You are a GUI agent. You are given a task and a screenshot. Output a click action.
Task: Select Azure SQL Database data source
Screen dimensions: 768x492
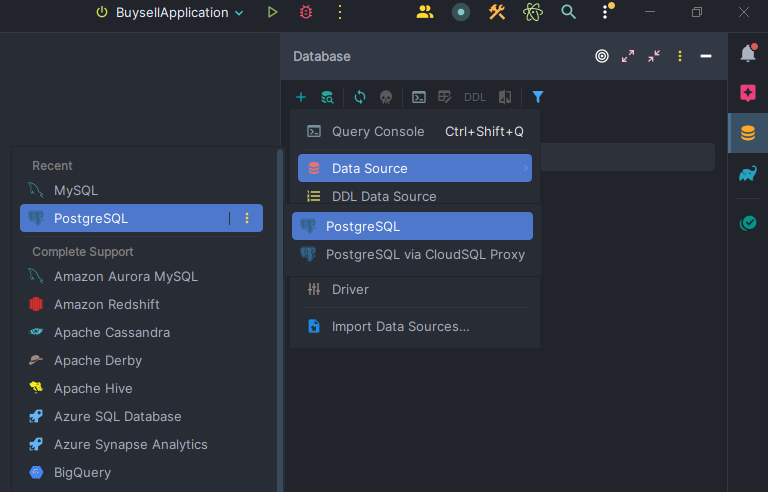click(x=142, y=416)
